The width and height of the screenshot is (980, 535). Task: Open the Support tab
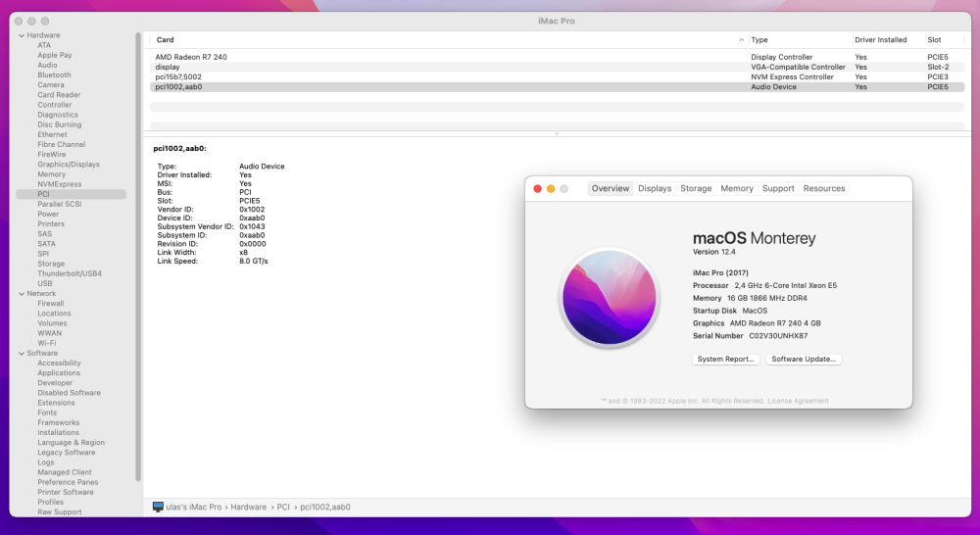[x=778, y=188]
